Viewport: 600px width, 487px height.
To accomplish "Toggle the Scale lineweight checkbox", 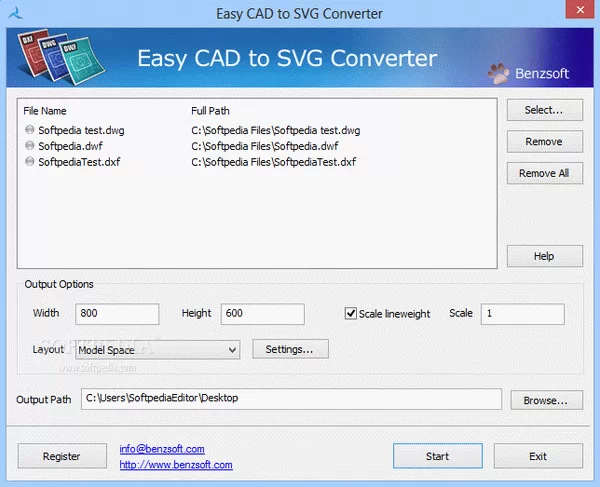I will [x=351, y=313].
